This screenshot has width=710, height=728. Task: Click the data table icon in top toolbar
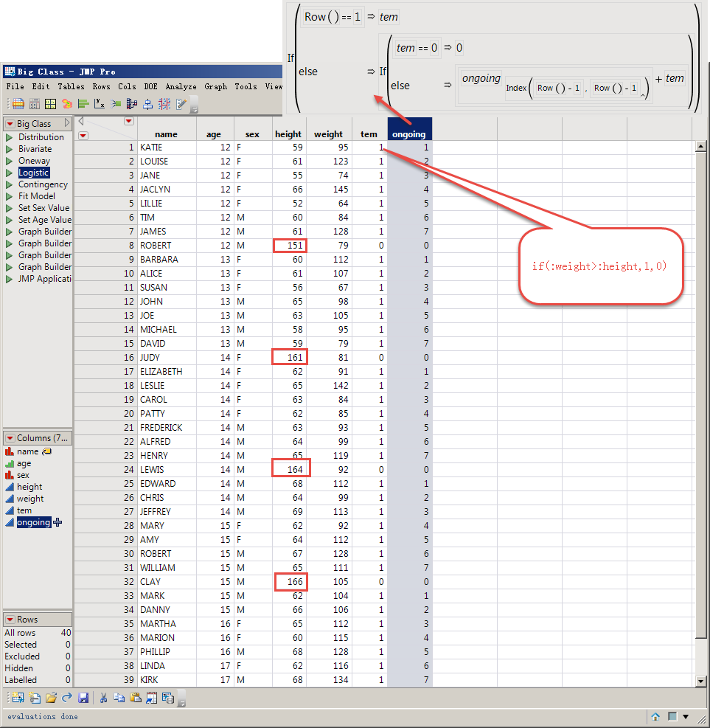18,103
